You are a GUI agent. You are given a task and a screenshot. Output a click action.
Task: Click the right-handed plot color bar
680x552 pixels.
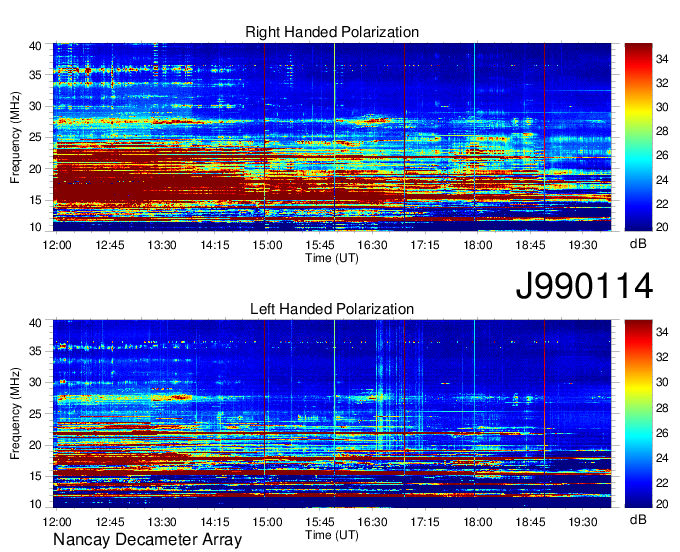[x=638, y=137]
